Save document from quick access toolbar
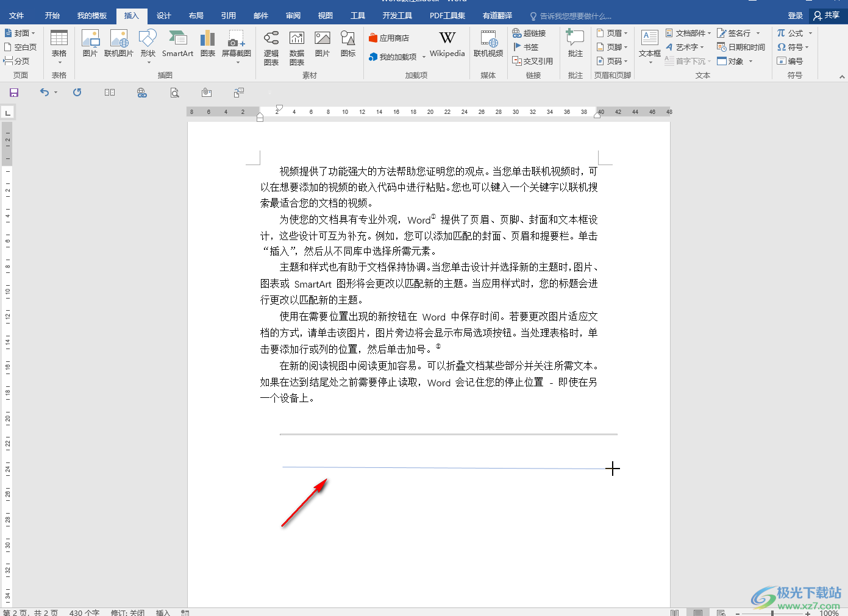The width and height of the screenshot is (848, 616). click(14, 93)
